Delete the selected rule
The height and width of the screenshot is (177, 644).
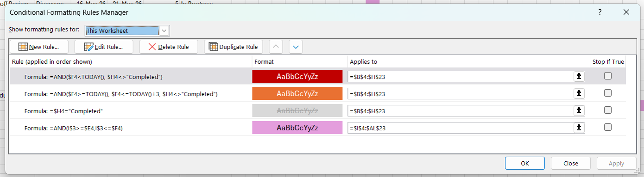pos(168,47)
